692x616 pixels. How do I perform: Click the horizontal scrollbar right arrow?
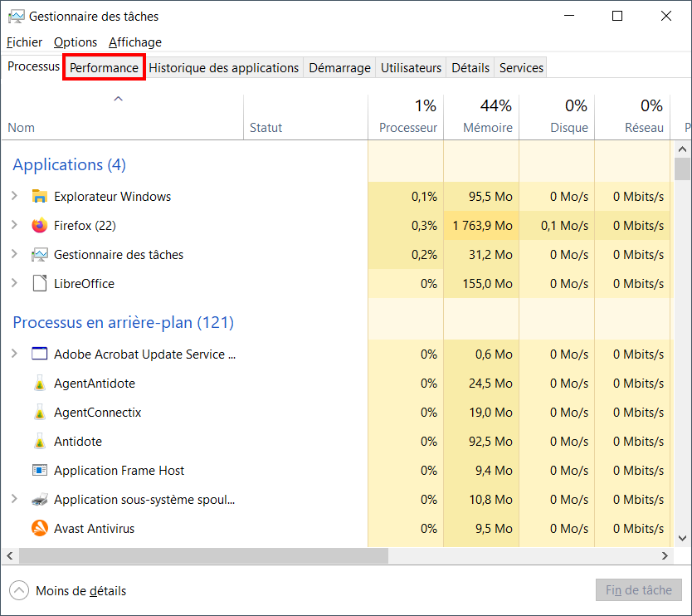pyautogui.click(x=665, y=556)
